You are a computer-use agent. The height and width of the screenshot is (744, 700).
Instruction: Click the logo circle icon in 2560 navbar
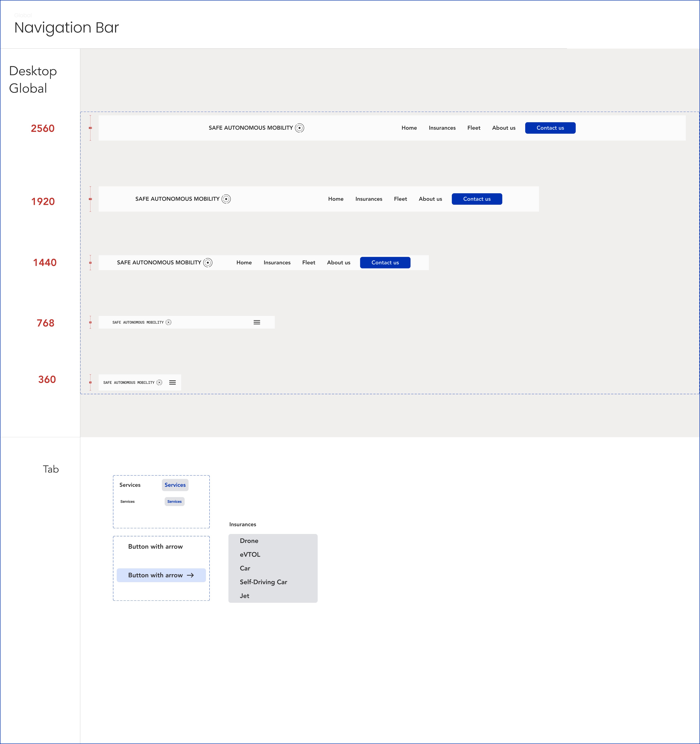(x=299, y=128)
